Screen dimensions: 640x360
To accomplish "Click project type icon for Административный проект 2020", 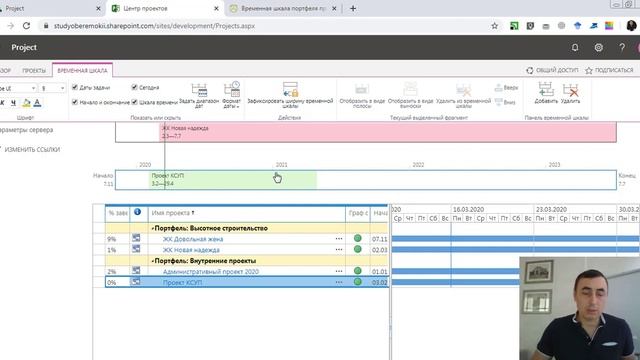I will click(x=136, y=270).
